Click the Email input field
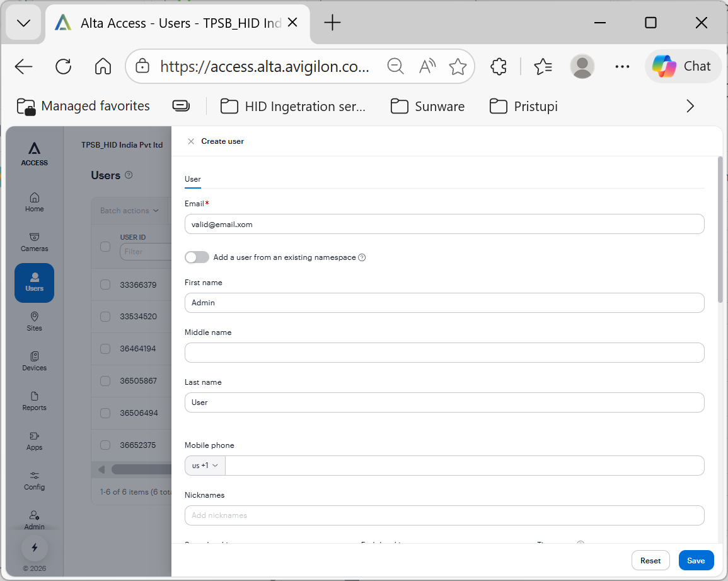 coord(444,224)
